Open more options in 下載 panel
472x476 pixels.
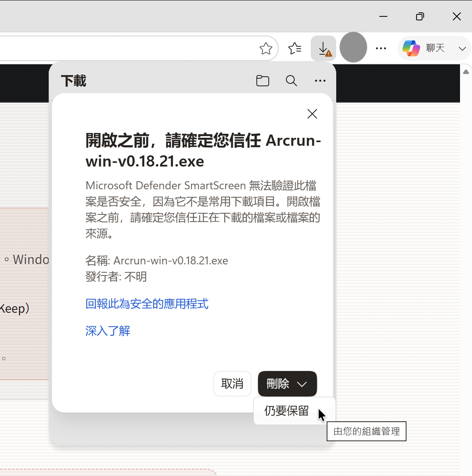point(320,81)
